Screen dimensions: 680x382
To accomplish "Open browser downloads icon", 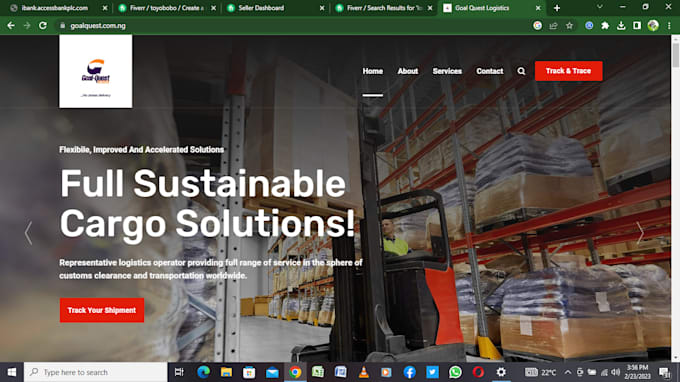I will click(621, 26).
